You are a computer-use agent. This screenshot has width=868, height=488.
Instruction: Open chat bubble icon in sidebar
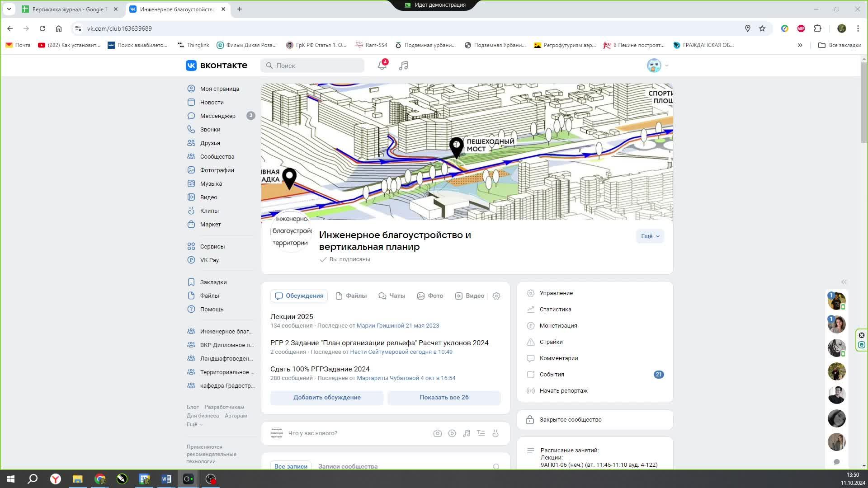(x=837, y=462)
